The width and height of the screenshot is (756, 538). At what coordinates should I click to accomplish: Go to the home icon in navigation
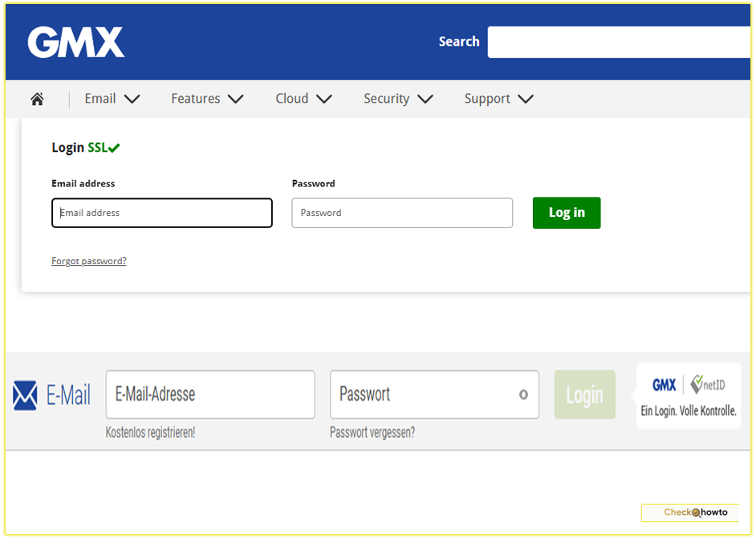click(x=37, y=99)
